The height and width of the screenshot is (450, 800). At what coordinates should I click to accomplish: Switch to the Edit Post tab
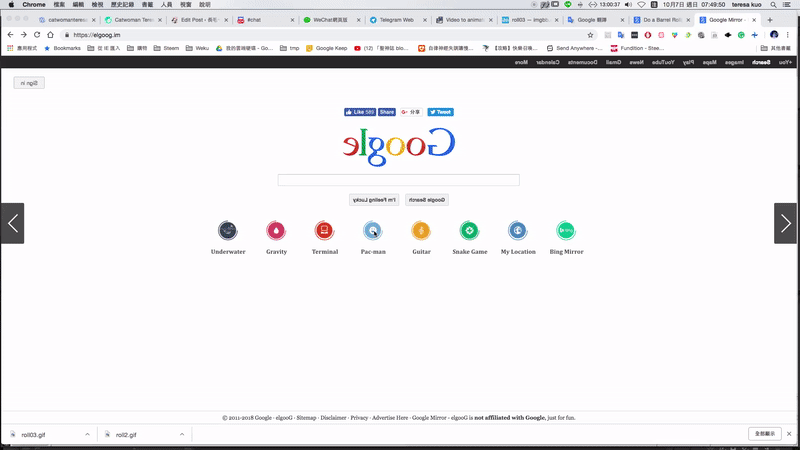199,20
